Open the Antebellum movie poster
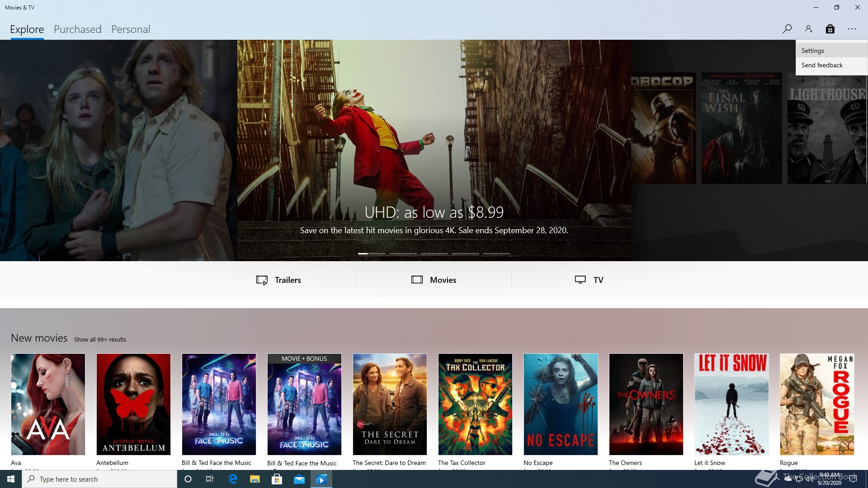The width and height of the screenshot is (868, 488). click(x=133, y=404)
